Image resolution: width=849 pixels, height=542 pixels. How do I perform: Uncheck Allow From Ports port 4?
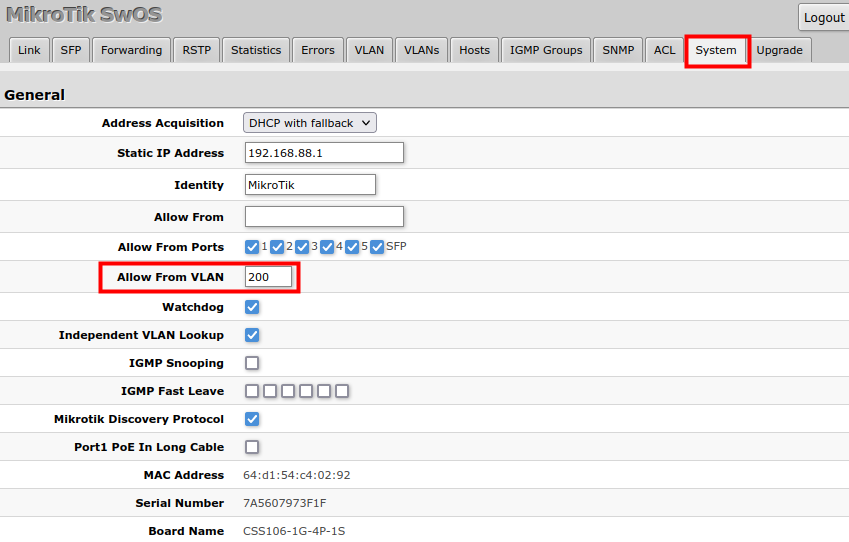[326, 247]
